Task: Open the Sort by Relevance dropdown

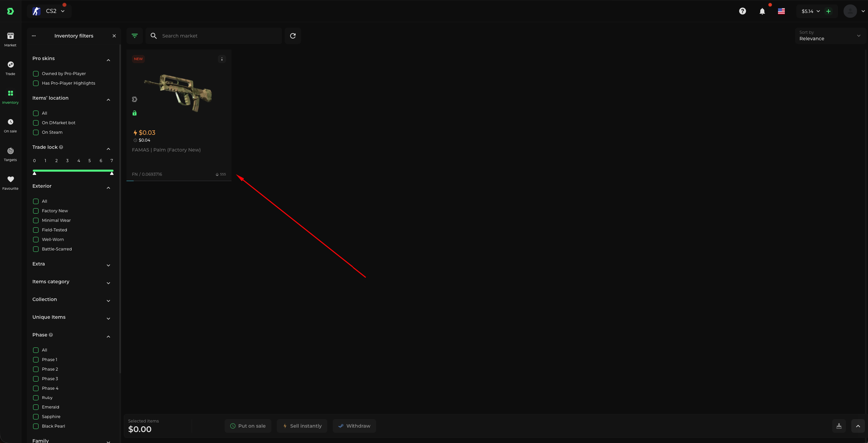Action: point(830,36)
